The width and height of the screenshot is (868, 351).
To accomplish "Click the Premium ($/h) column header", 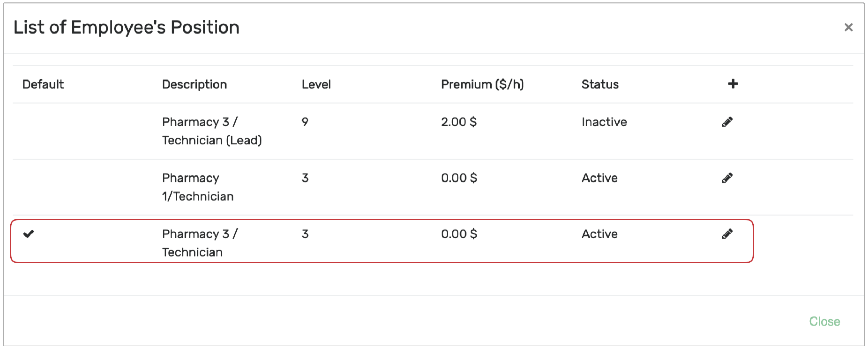I will click(x=482, y=84).
